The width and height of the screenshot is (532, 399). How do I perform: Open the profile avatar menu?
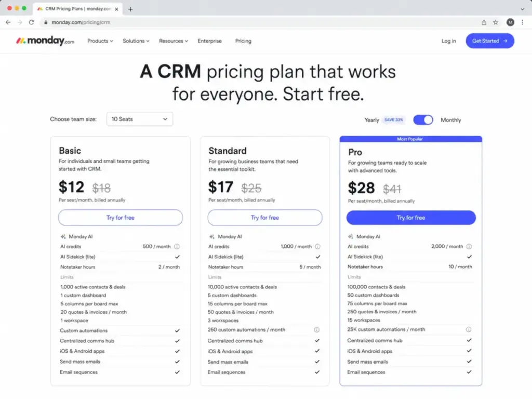click(510, 22)
